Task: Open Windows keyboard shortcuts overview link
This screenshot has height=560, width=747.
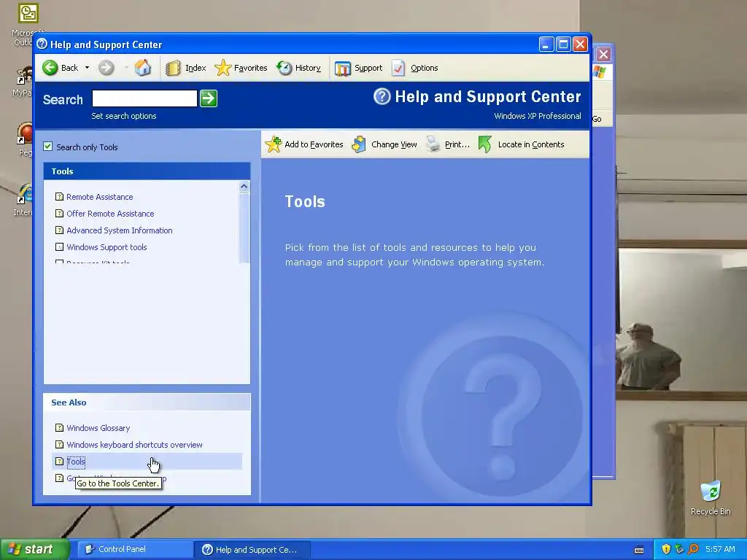Action: tap(134, 444)
